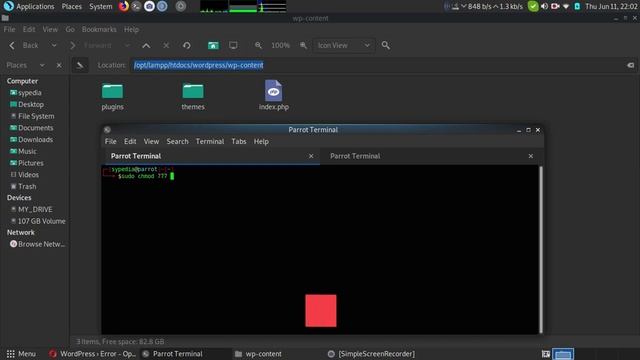Open the Tabs menu in Parrot Terminal

[239, 141]
